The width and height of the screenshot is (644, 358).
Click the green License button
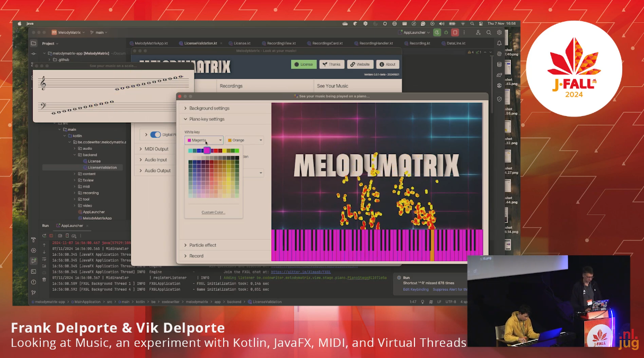(304, 64)
